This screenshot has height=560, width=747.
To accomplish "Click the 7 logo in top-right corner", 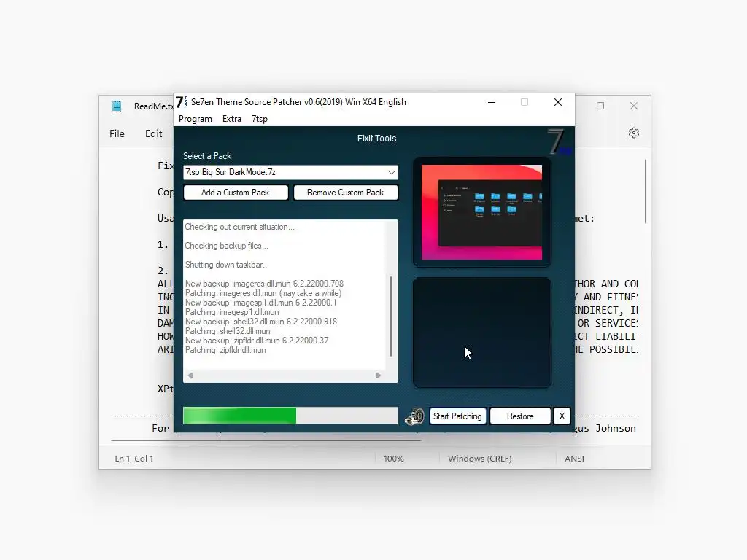I will tap(560, 141).
